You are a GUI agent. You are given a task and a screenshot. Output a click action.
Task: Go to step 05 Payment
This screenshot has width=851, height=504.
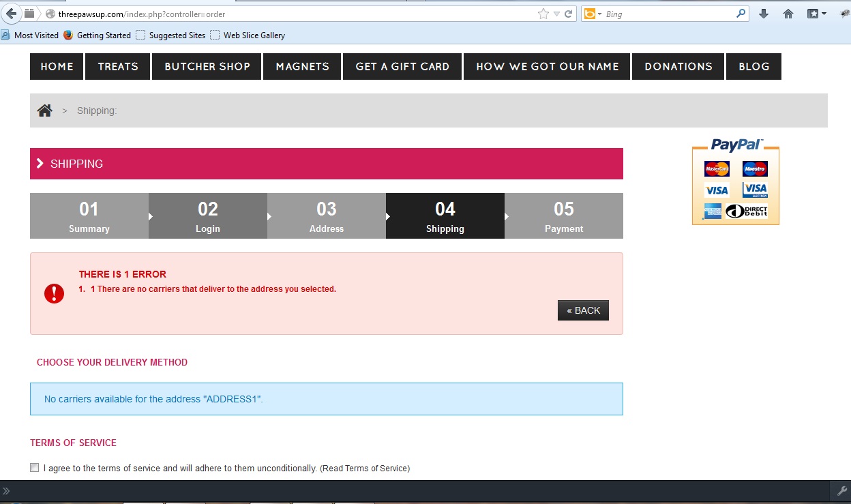(564, 216)
